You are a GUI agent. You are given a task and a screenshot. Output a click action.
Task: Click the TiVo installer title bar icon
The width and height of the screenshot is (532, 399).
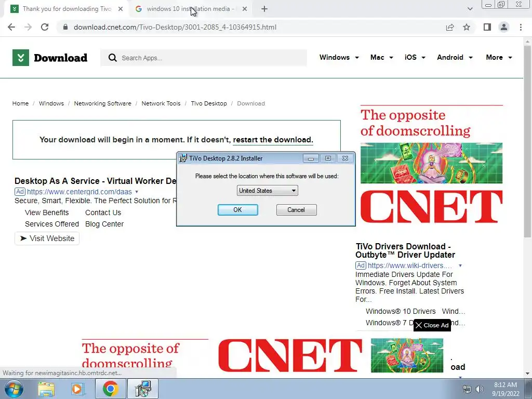pos(183,158)
